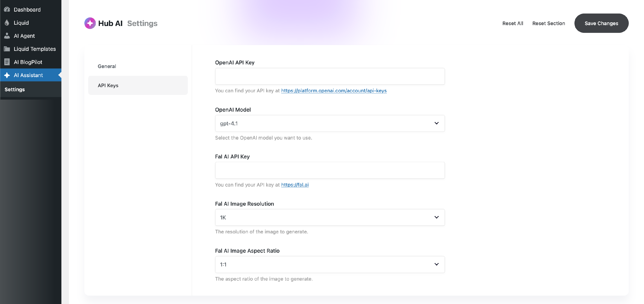Click into the Fal AI API Key field

[x=330, y=170]
